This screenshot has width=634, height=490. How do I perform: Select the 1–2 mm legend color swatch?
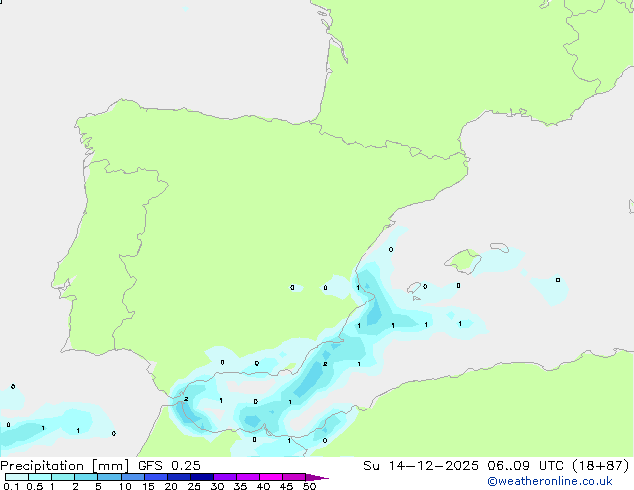pyautogui.click(x=63, y=477)
